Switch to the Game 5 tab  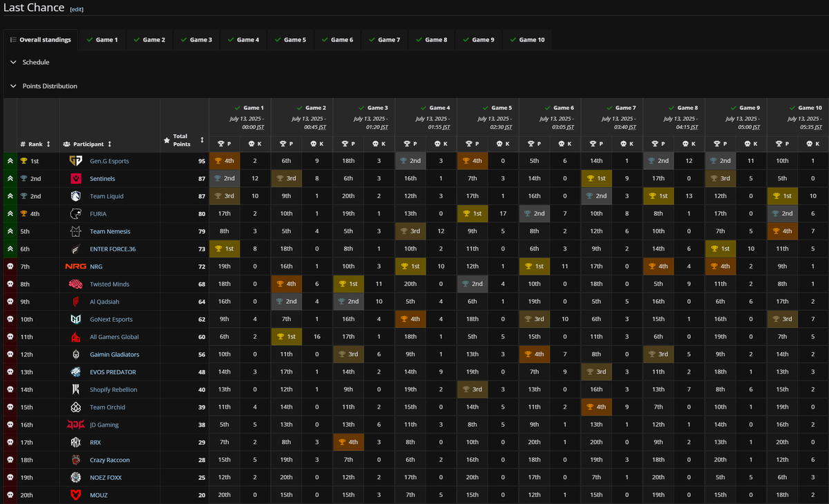coord(290,40)
